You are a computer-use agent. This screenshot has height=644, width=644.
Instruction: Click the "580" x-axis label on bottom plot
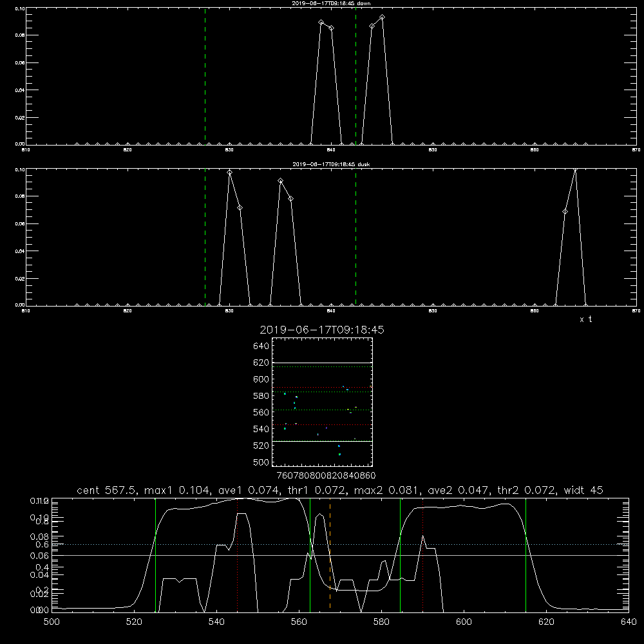[x=381, y=622]
